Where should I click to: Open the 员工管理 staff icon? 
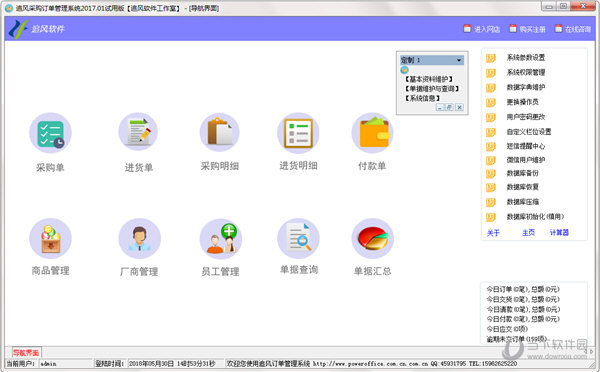(220, 239)
